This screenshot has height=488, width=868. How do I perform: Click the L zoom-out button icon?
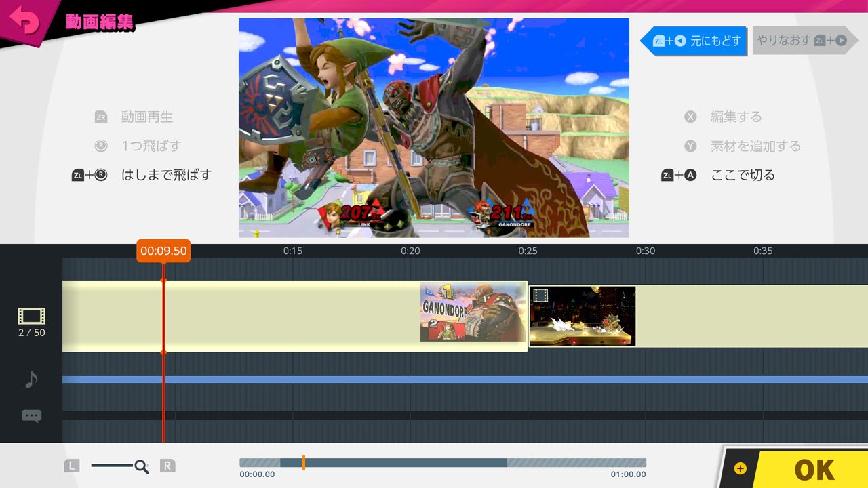(x=72, y=466)
